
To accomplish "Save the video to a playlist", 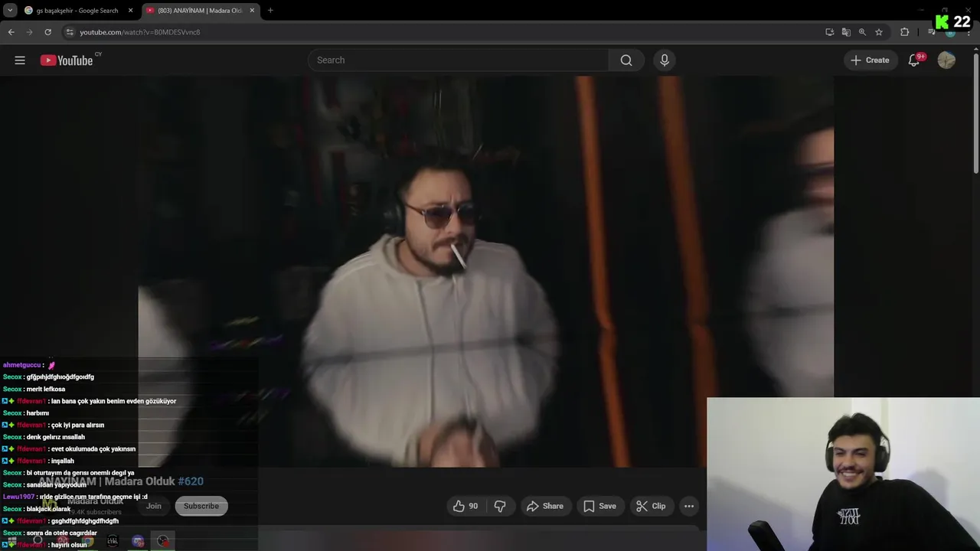I will [599, 506].
